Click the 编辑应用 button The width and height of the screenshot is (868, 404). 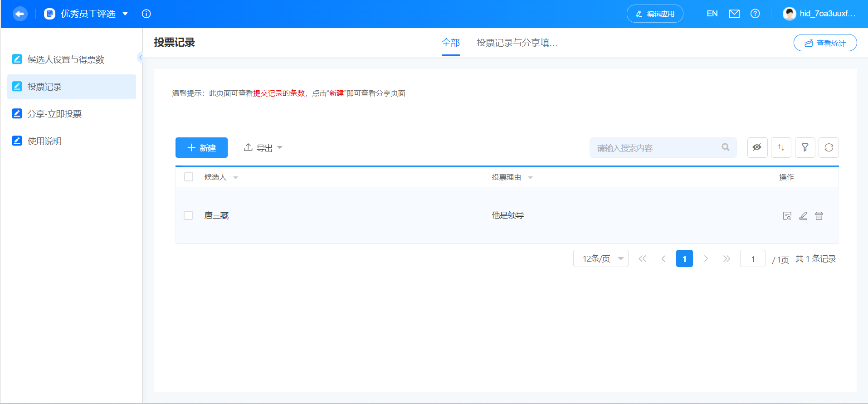pos(655,14)
